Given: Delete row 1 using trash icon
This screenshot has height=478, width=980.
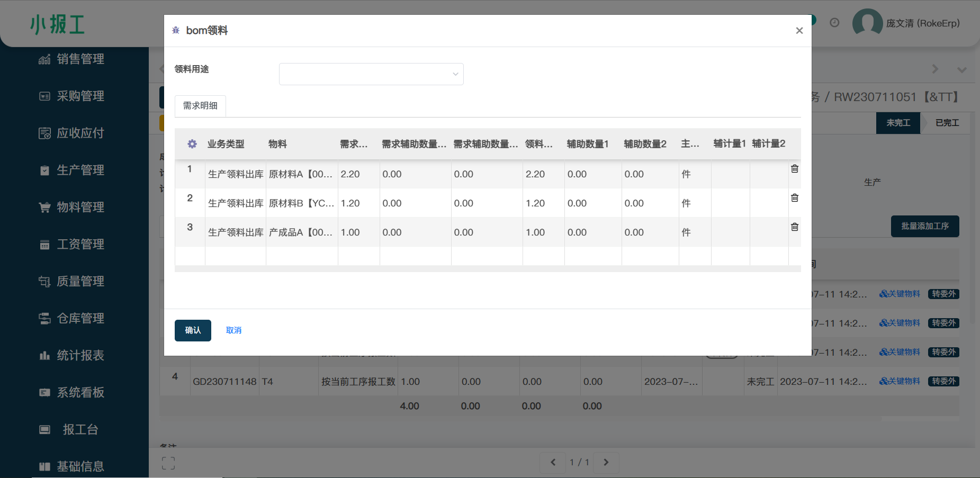Looking at the screenshot, I should point(794,169).
